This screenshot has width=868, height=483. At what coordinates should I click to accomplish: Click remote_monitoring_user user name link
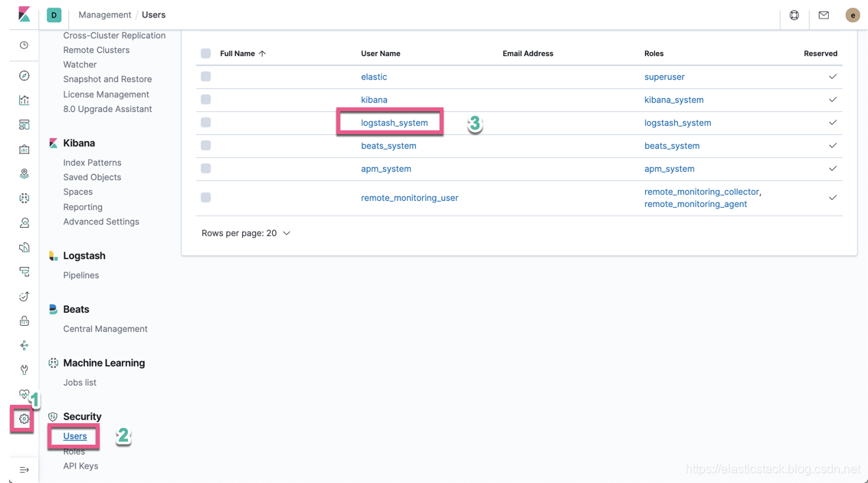point(410,198)
